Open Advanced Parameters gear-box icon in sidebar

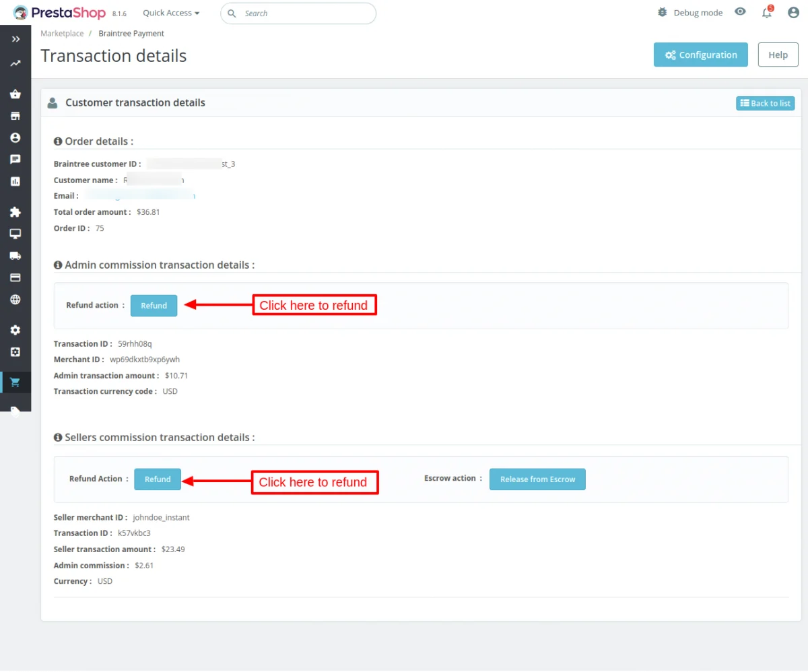[x=15, y=351]
